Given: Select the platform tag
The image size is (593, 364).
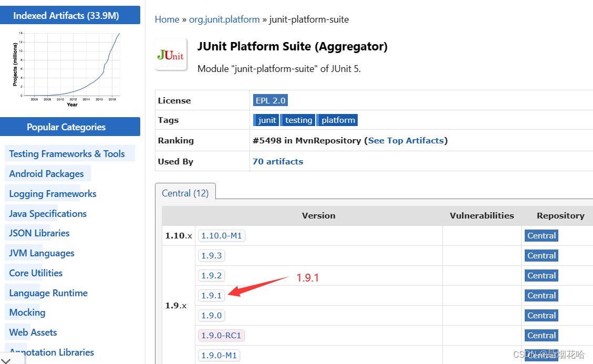Looking at the screenshot, I should click(337, 120).
